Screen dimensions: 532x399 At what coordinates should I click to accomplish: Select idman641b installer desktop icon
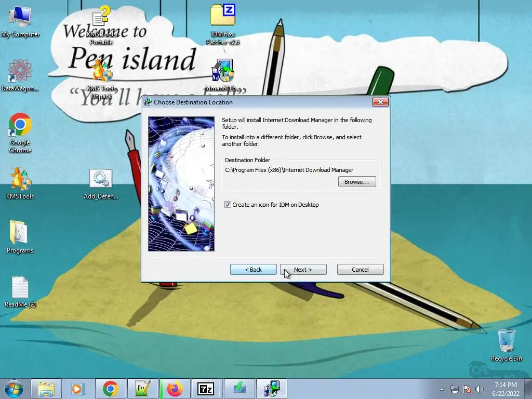(x=222, y=75)
